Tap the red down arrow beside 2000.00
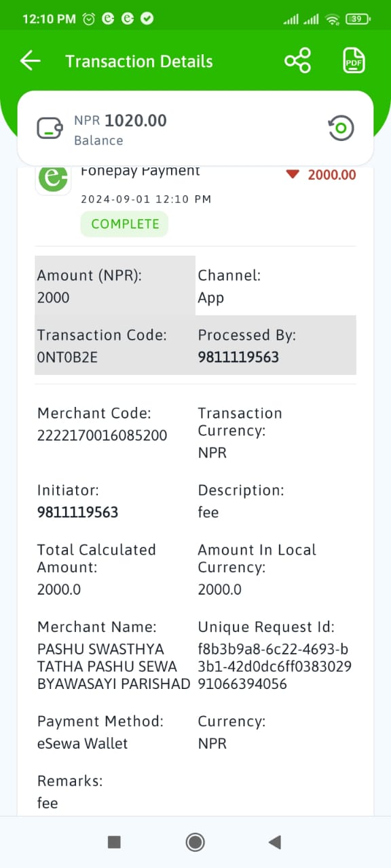 click(293, 174)
